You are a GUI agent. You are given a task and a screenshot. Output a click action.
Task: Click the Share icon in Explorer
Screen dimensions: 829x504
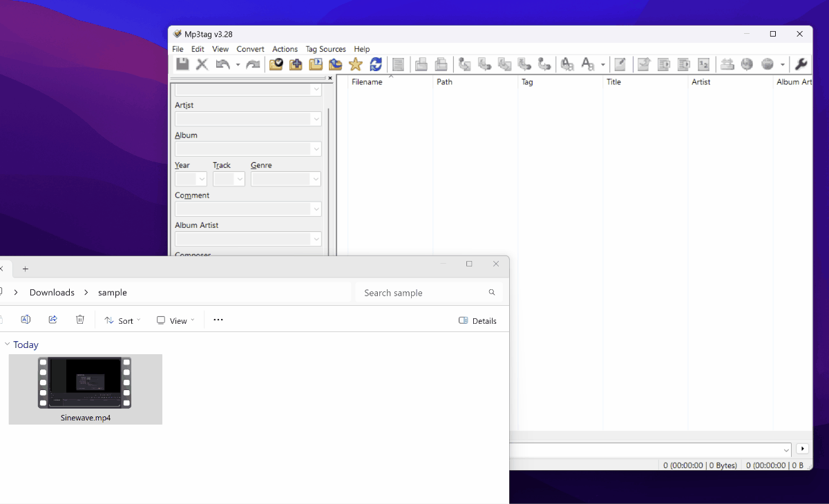point(53,320)
